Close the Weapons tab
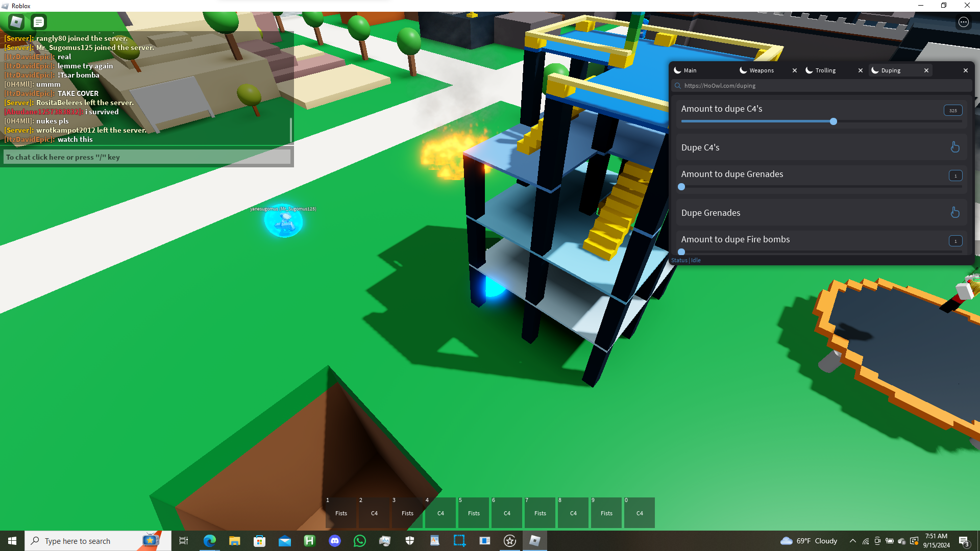The width and height of the screenshot is (980, 551). (x=795, y=70)
